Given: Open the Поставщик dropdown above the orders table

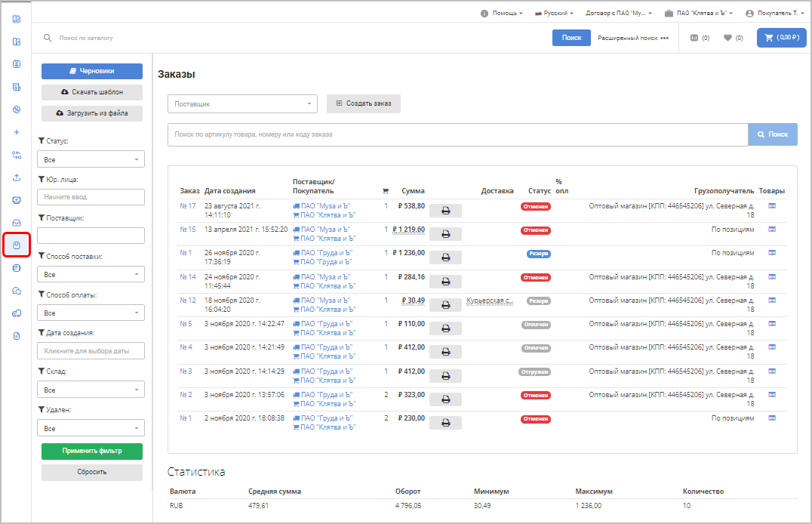Looking at the screenshot, I should pos(242,104).
